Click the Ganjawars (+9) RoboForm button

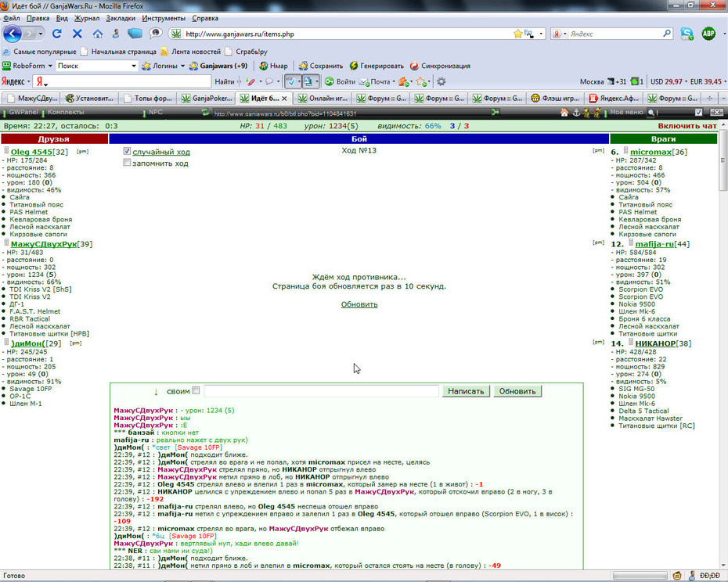(x=218, y=66)
